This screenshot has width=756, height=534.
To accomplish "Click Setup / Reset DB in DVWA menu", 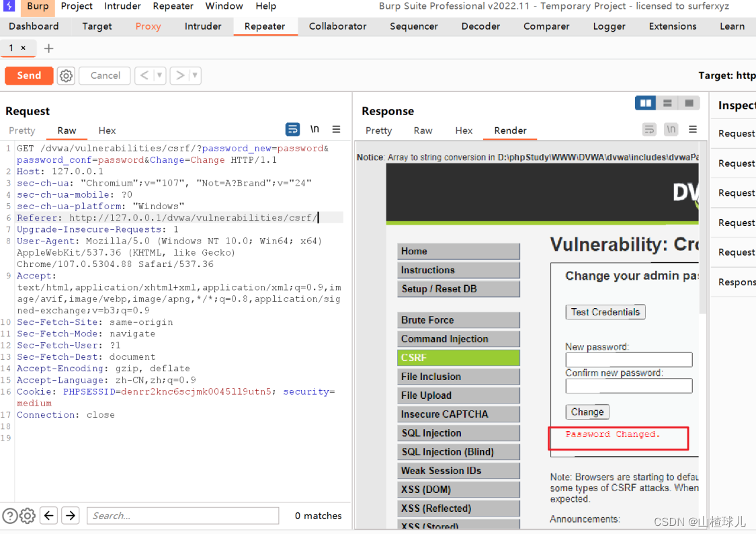I will [x=458, y=289].
